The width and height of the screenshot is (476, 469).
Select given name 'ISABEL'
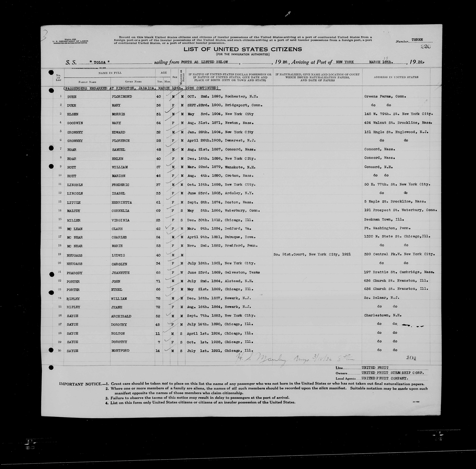click(118, 193)
